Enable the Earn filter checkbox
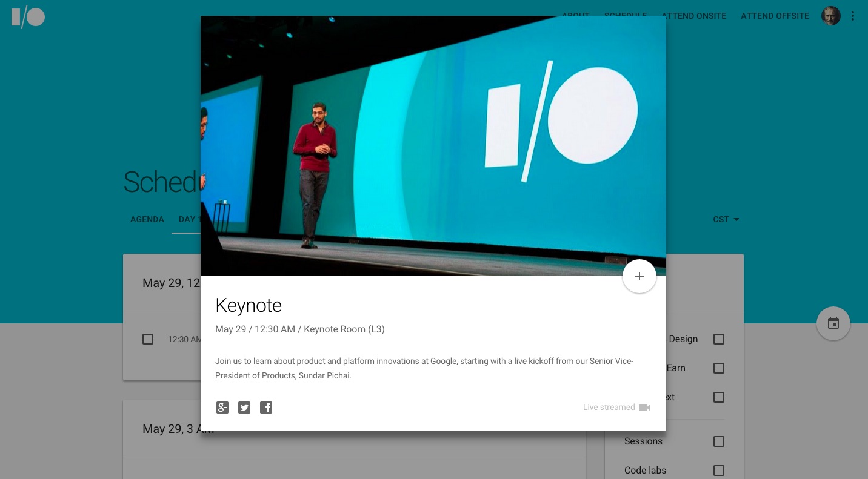The image size is (868, 479). [719, 368]
